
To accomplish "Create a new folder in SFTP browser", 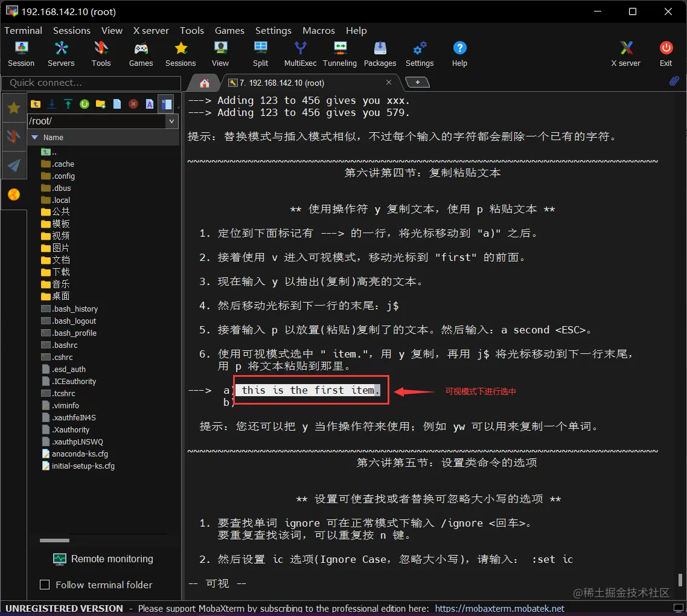I will (100, 104).
